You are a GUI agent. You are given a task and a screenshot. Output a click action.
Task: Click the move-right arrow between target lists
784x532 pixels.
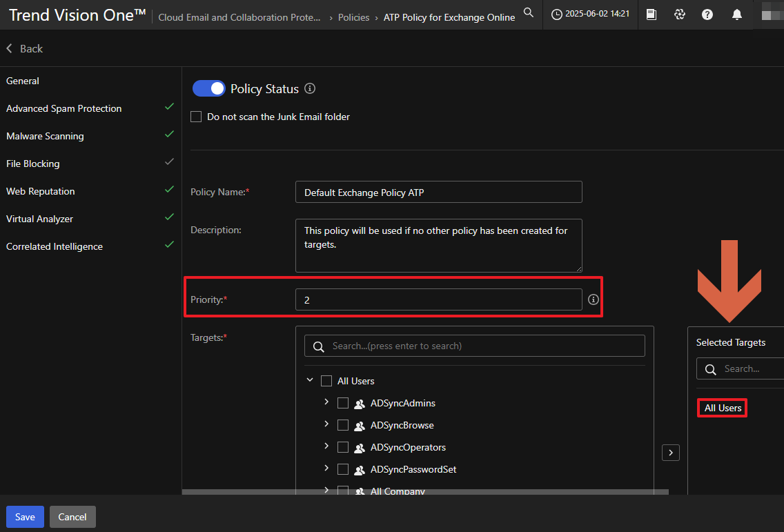[670, 453]
